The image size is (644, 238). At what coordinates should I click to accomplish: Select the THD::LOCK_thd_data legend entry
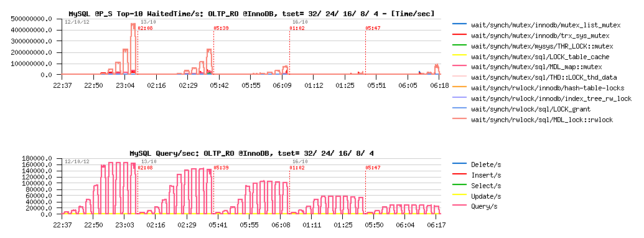[544, 78]
